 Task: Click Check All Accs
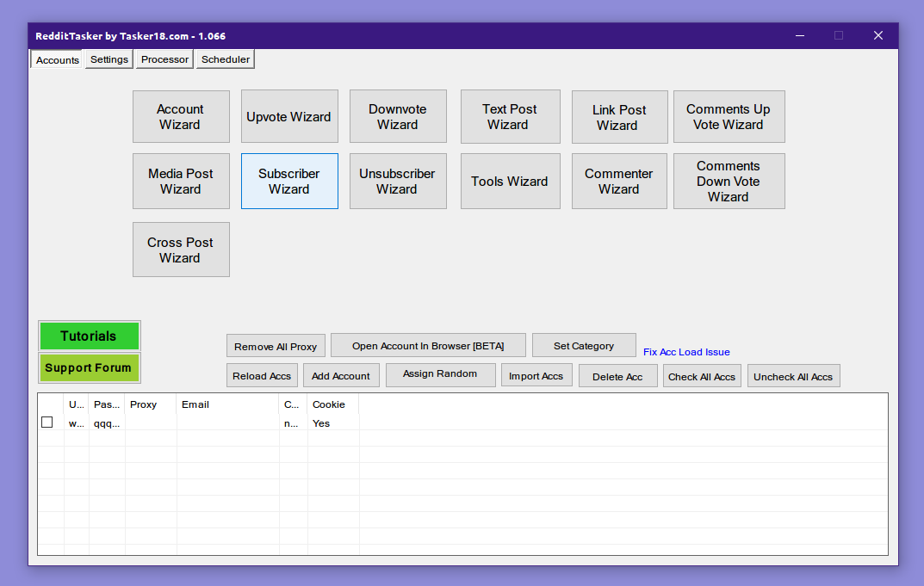click(x=702, y=376)
